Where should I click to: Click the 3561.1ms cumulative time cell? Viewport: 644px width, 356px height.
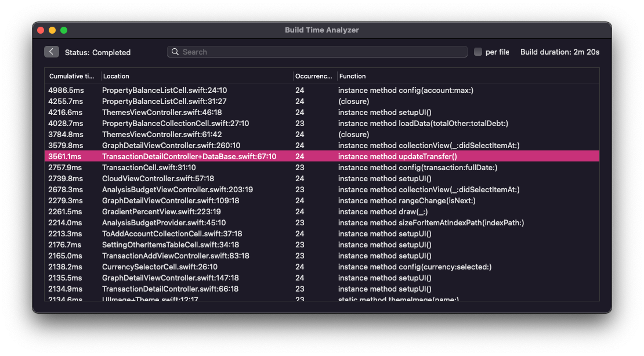(x=64, y=157)
